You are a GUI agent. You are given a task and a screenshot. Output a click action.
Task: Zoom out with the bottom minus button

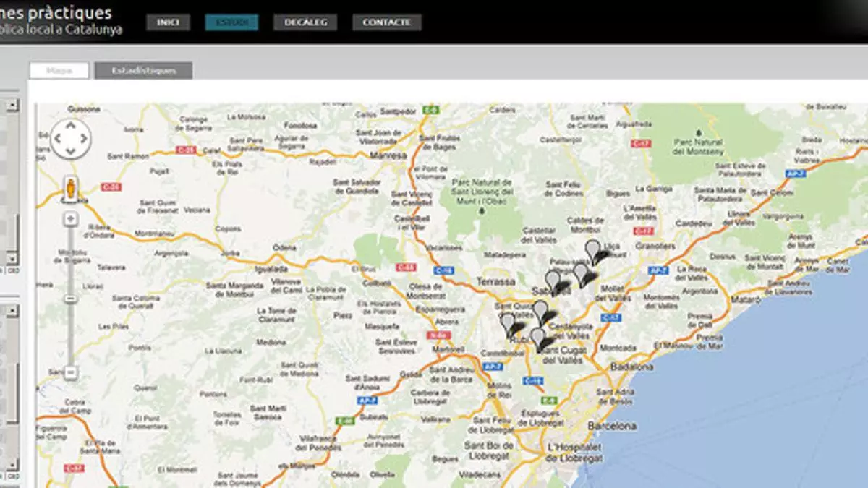click(71, 372)
